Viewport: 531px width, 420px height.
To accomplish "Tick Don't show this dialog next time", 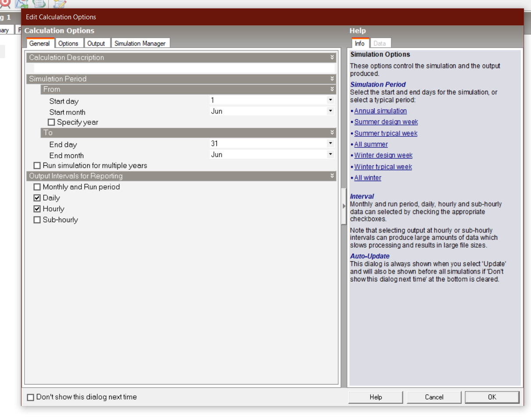I will coord(31,397).
